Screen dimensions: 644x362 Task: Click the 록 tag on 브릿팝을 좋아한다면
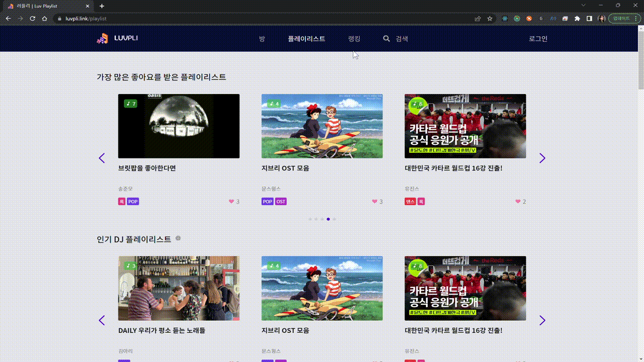coord(122,202)
